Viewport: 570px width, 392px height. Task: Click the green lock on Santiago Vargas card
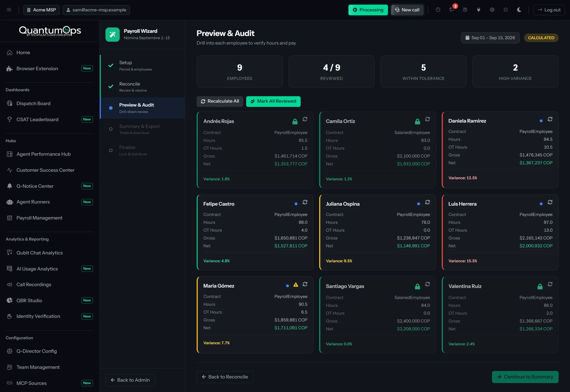pos(417,286)
